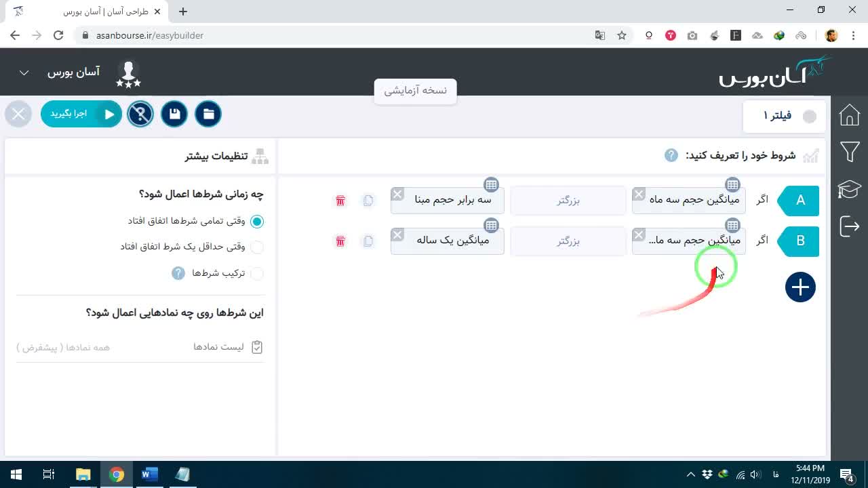Click the help icon beside شروط خود را تعریف کنید
868x488 pixels.
click(x=671, y=155)
